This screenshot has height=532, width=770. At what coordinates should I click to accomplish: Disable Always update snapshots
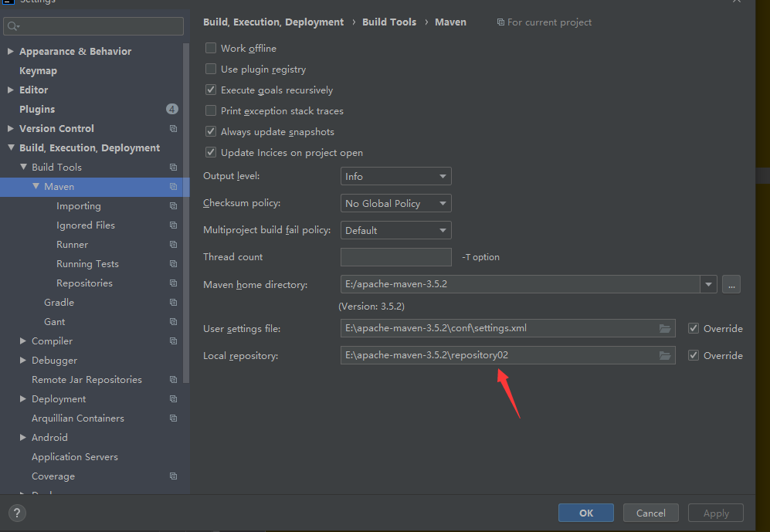211,131
